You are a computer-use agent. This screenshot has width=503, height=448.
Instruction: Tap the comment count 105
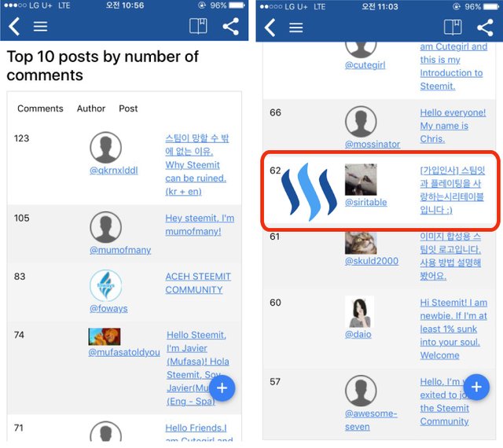[21, 218]
